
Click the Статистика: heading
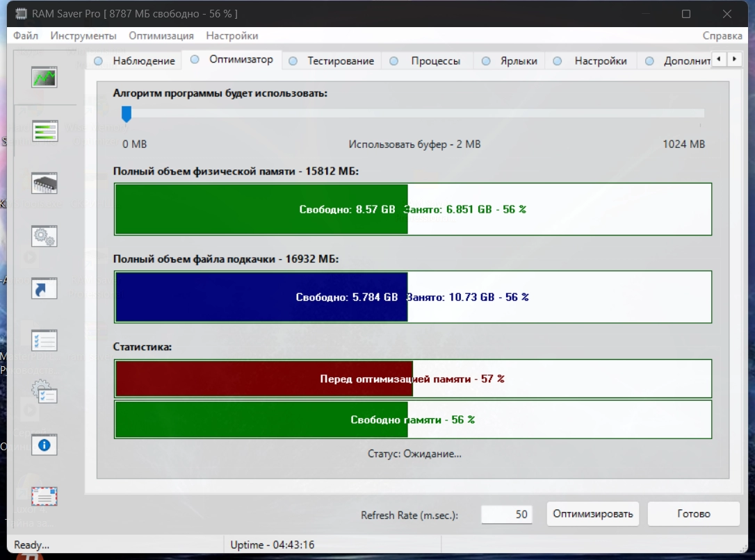click(x=143, y=347)
